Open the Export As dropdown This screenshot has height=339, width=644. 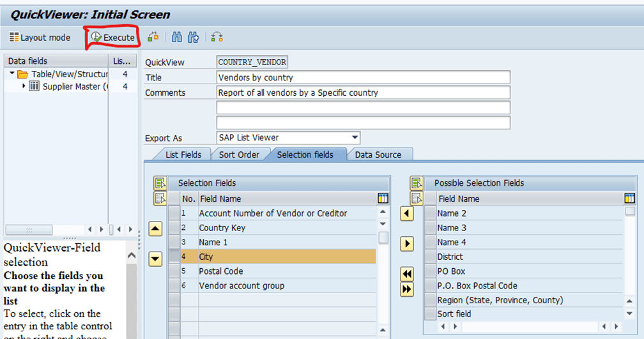click(x=355, y=137)
